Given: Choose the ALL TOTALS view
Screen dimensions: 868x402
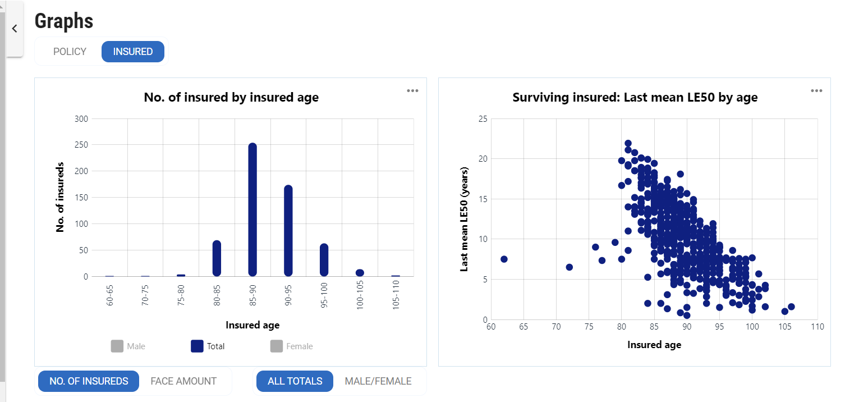Looking at the screenshot, I should coord(295,381).
